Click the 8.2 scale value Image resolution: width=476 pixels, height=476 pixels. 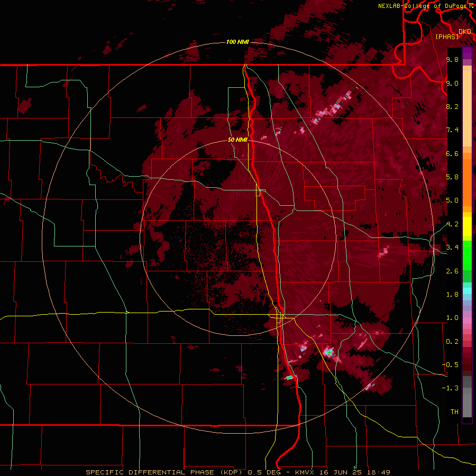452,106
